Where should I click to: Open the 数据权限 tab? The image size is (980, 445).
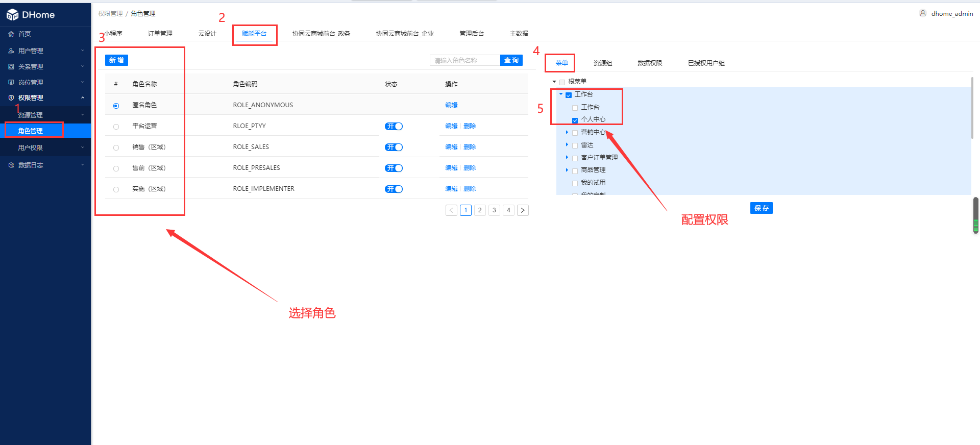tap(650, 63)
